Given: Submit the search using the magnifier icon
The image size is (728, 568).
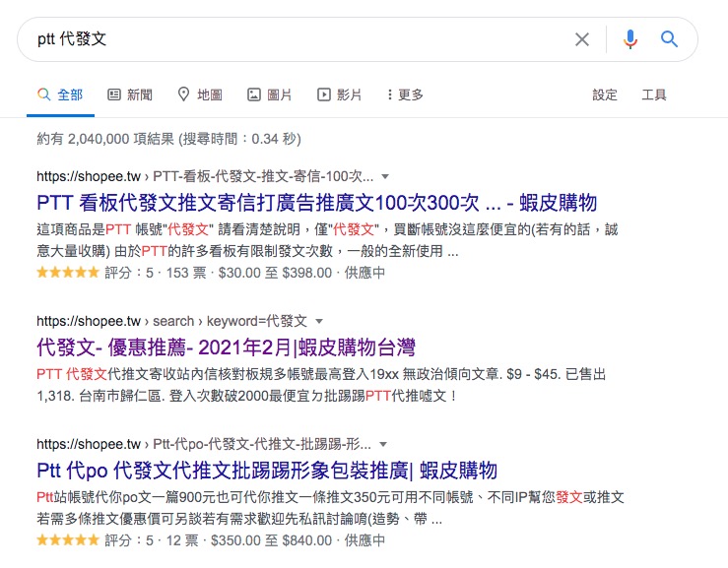Looking at the screenshot, I should tap(669, 39).
